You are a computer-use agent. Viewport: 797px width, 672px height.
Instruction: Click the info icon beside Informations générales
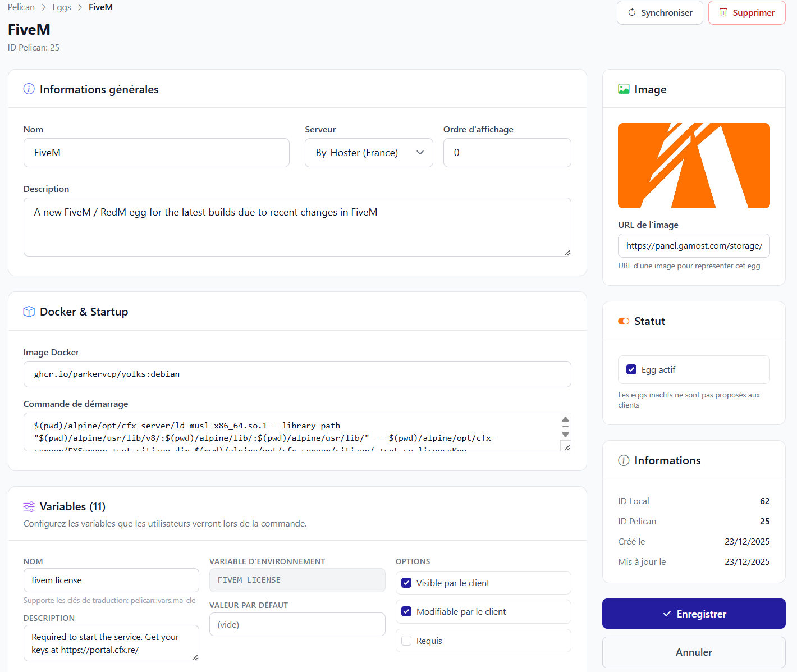[29, 89]
